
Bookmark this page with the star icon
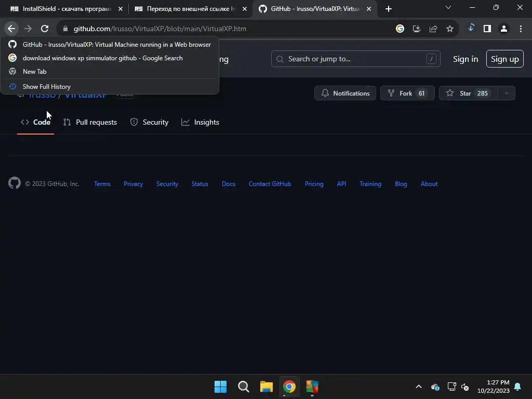coord(450,29)
